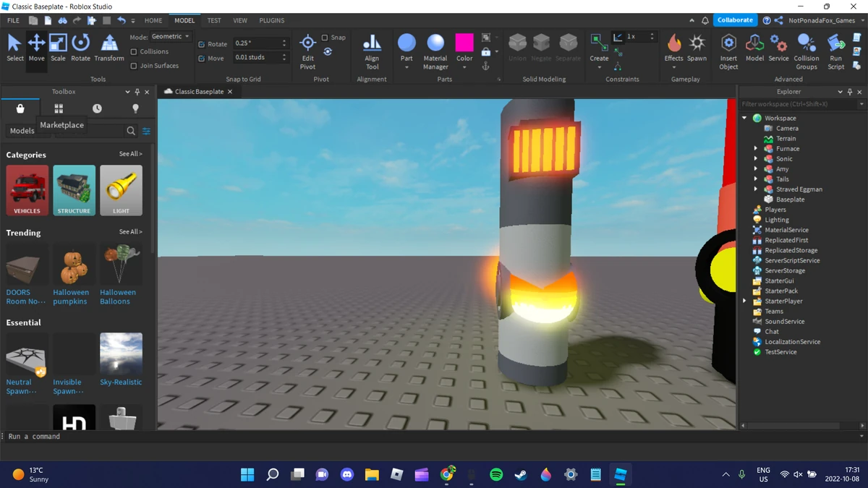The image size is (868, 488).
Task: Open Spotify from the taskbar
Action: tap(495, 475)
